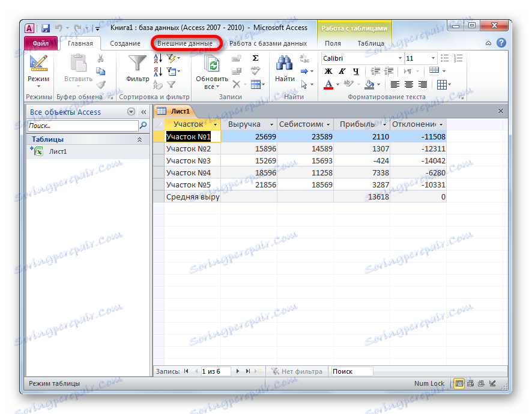Click the Sigma totals icon
532x414 pixels.
pos(255,58)
